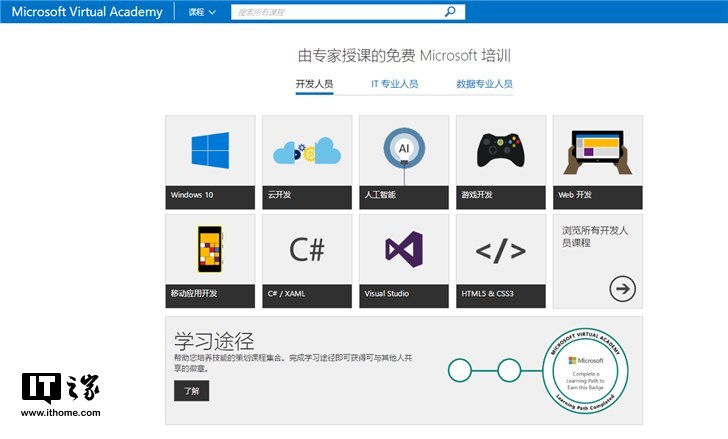Click the tablet Web 开发 icon
728x439 pixels.
598,152
